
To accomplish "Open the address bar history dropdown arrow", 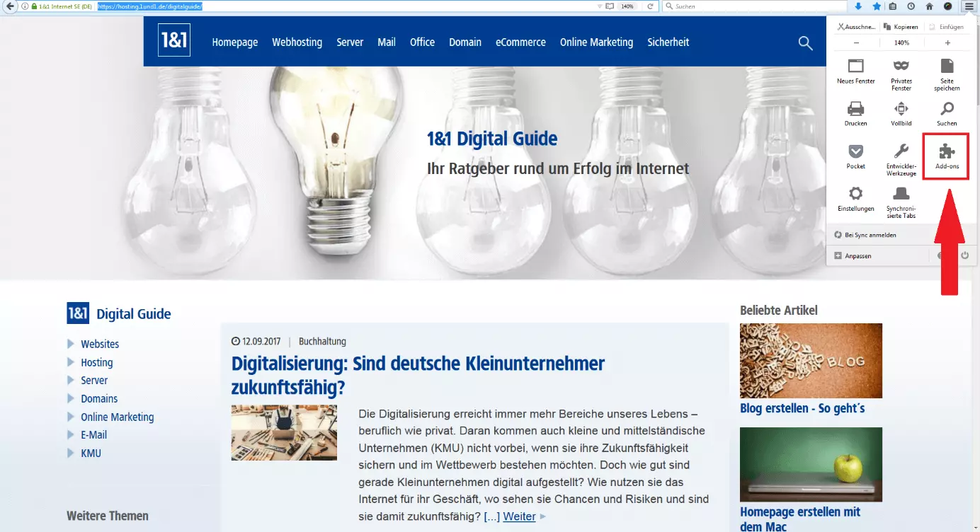I will 600,6.
